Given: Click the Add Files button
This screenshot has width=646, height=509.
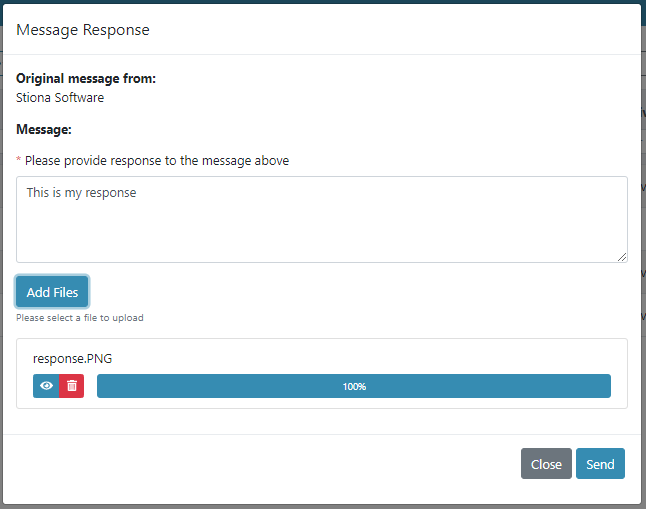Looking at the screenshot, I should [52, 292].
